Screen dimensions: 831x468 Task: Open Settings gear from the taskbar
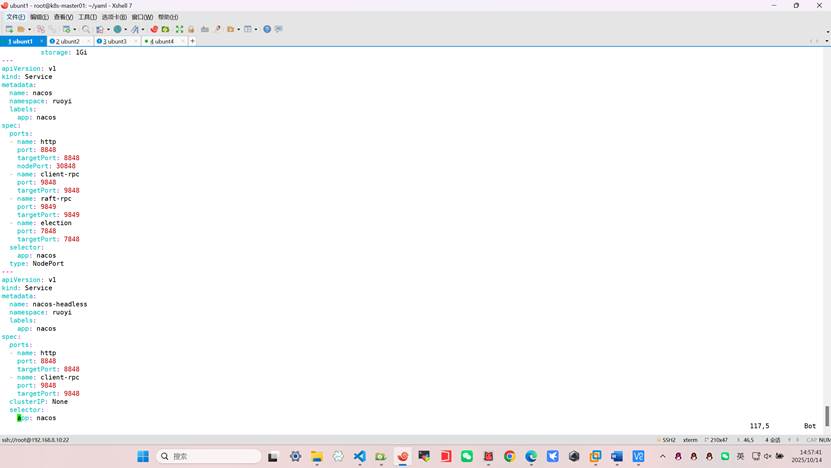(x=295, y=456)
